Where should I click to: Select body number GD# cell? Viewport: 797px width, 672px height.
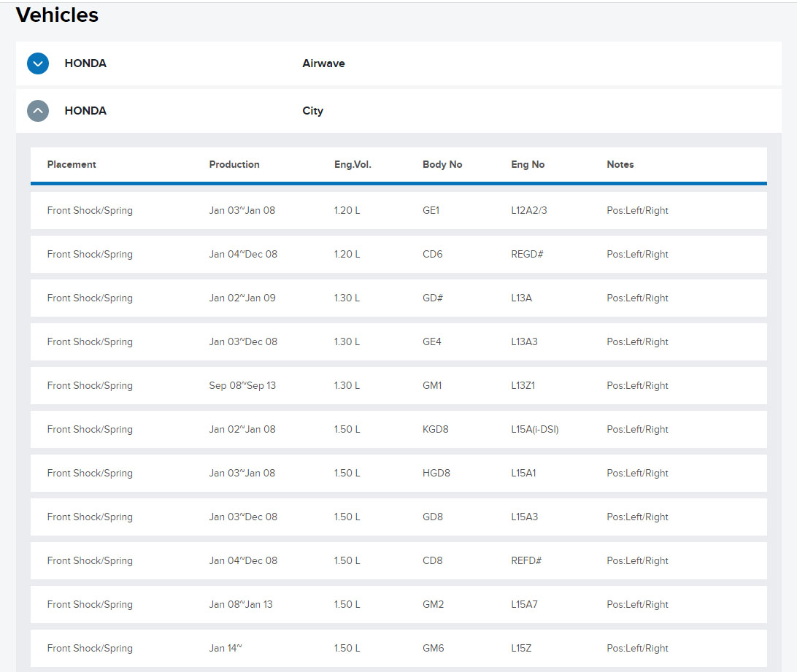(433, 298)
